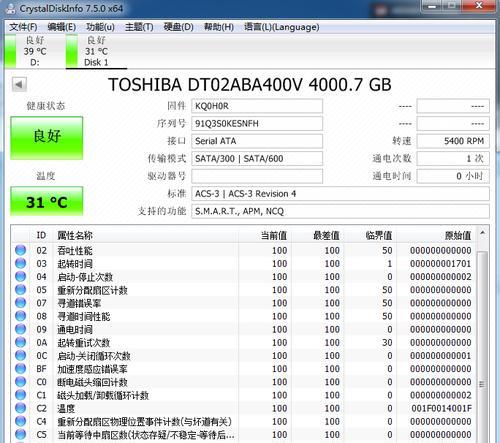Click the blue status icon for ID 05
Image resolution: width=500 pixels, height=443 pixels.
[21, 290]
